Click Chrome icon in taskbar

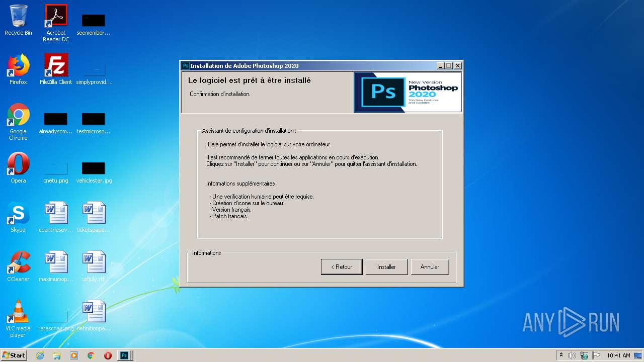pos(91,355)
